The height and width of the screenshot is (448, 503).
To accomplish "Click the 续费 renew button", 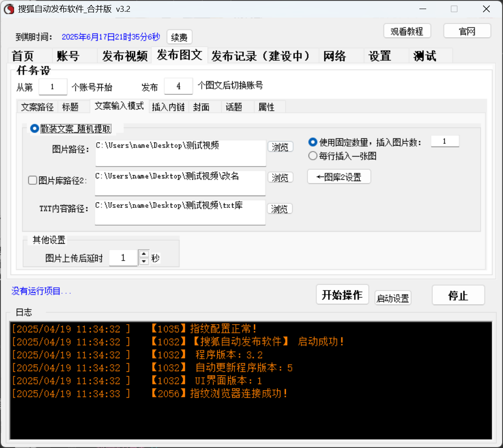I will tap(179, 37).
